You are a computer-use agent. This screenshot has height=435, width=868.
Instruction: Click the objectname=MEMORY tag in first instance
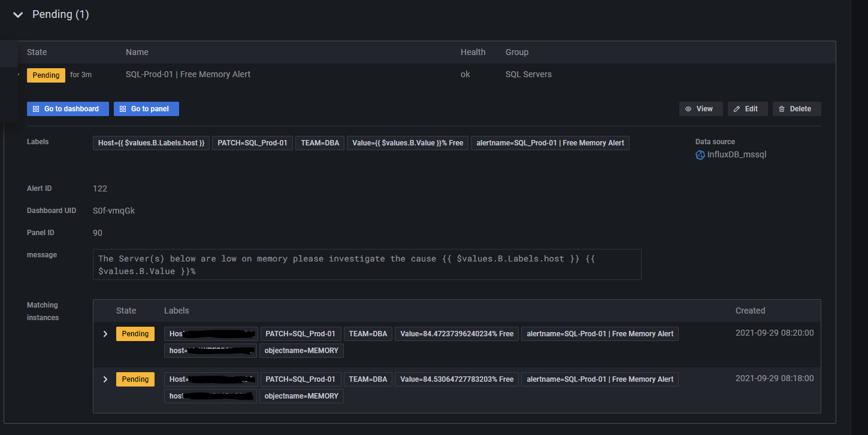tap(301, 351)
